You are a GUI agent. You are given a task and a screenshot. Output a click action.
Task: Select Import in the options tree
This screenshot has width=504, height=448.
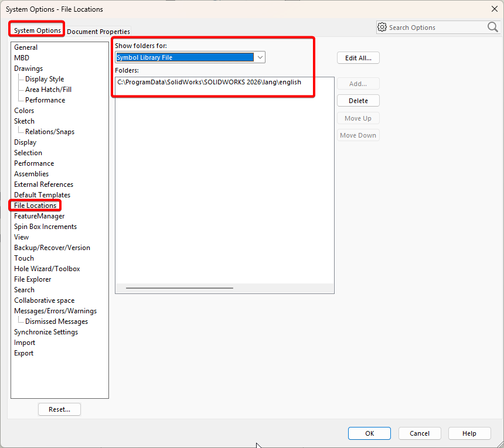click(x=25, y=343)
